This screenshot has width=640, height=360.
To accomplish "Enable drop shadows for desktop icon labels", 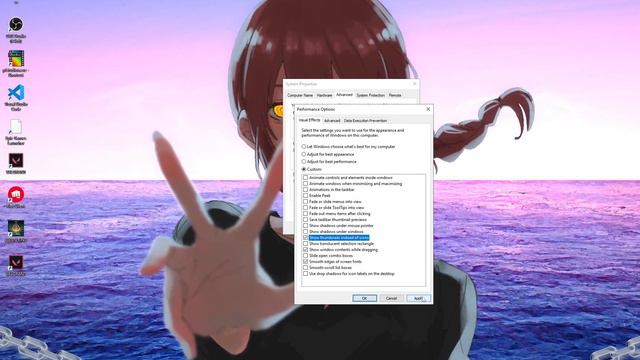I will [x=306, y=273].
